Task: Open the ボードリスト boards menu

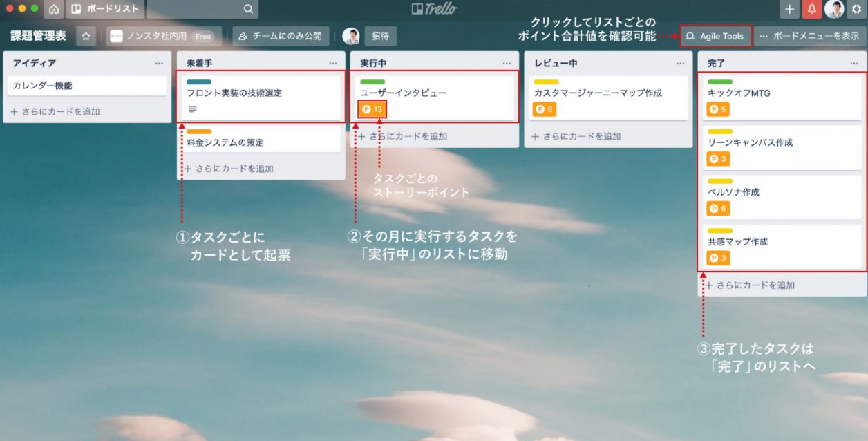Action: pos(106,9)
